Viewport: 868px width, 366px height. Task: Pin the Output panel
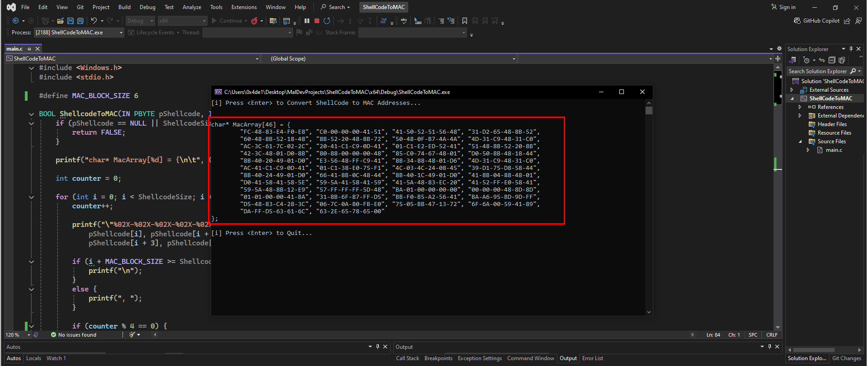(x=769, y=347)
